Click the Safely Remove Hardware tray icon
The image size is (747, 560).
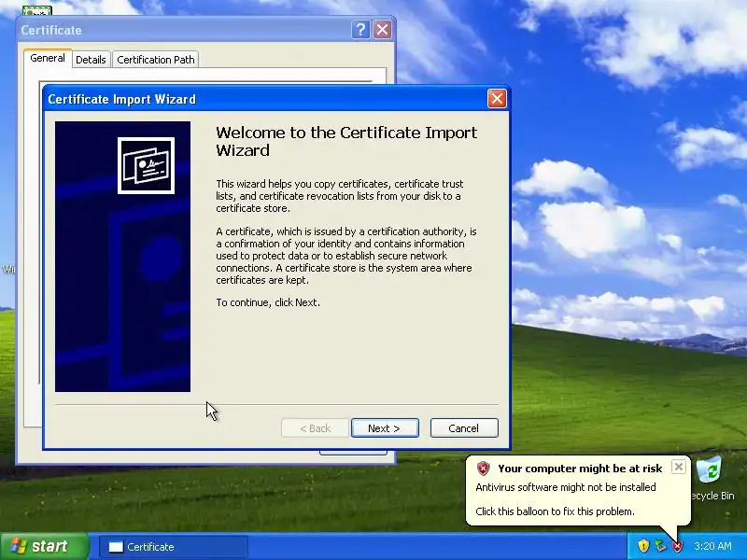pyautogui.click(x=660, y=546)
